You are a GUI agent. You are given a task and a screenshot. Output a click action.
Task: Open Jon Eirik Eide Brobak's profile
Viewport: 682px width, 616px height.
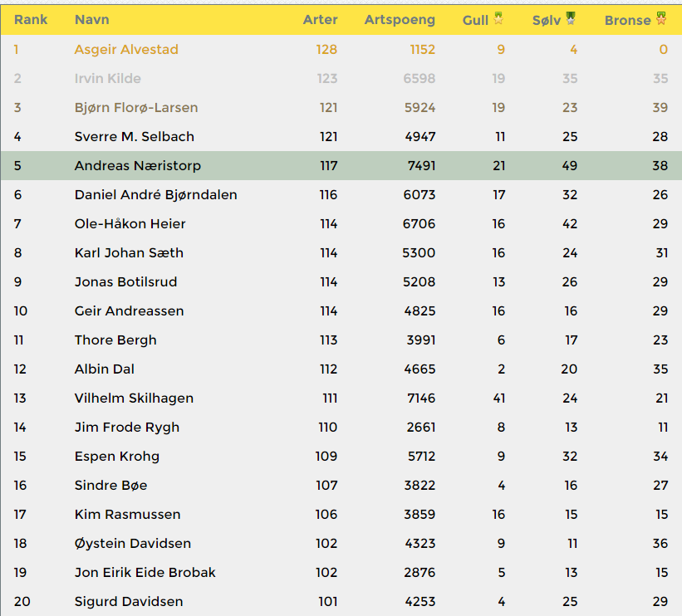[145, 573]
